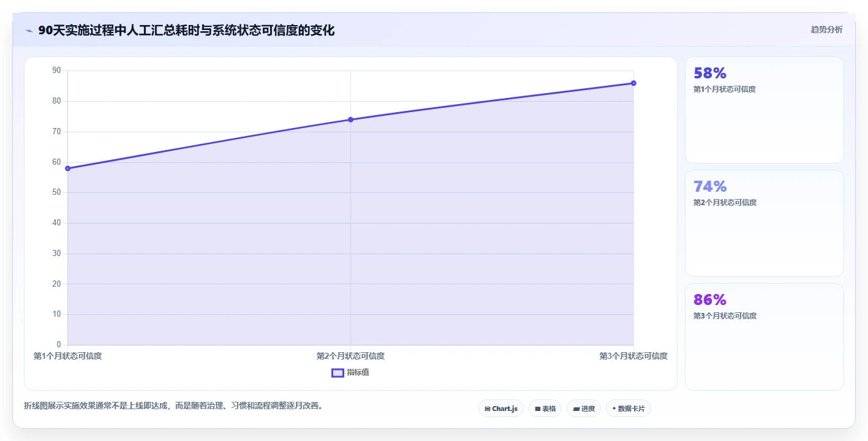
Task: Click the 进度 tag icon
Action: coord(576,409)
